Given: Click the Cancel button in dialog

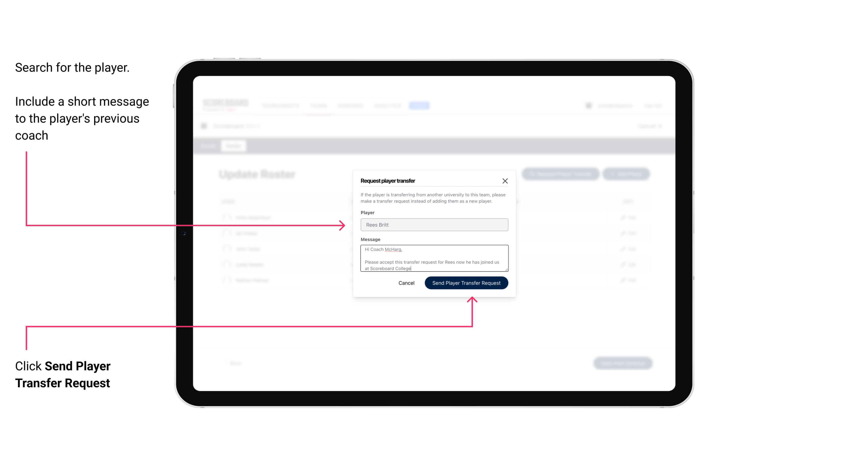Looking at the screenshot, I should 407,282.
